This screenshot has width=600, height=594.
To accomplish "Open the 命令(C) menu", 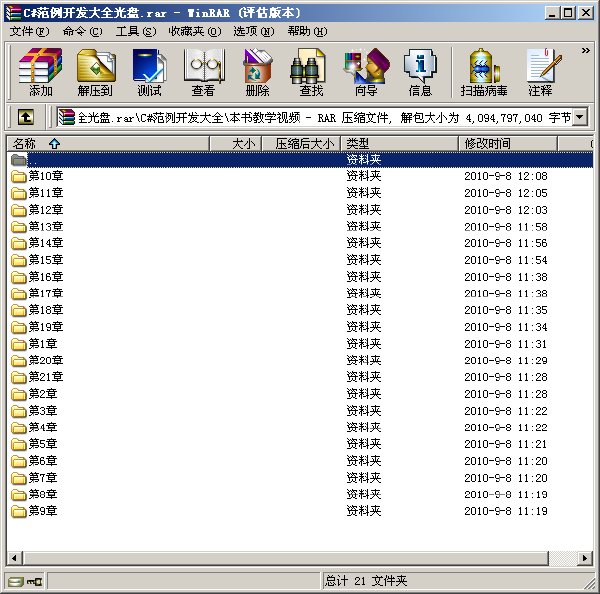I will tap(82, 31).
